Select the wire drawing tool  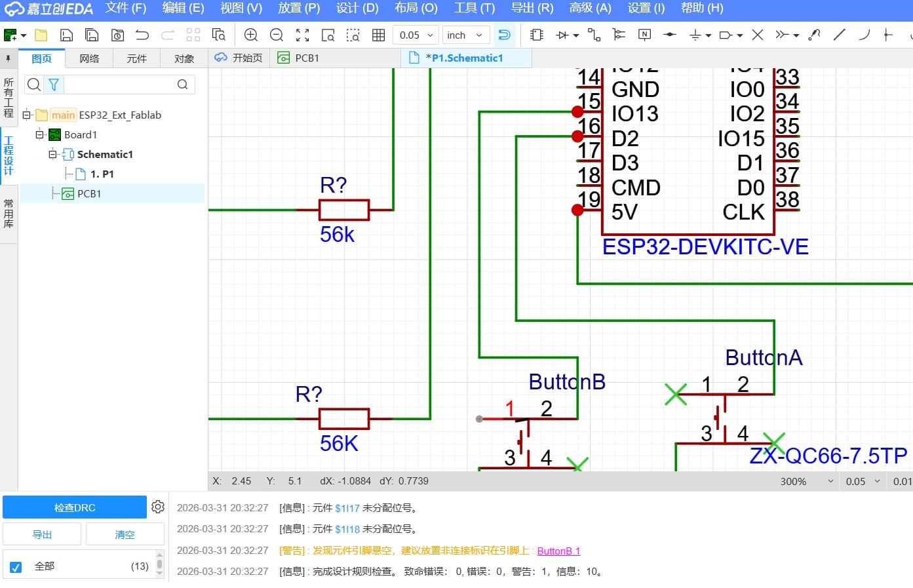point(594,35)
